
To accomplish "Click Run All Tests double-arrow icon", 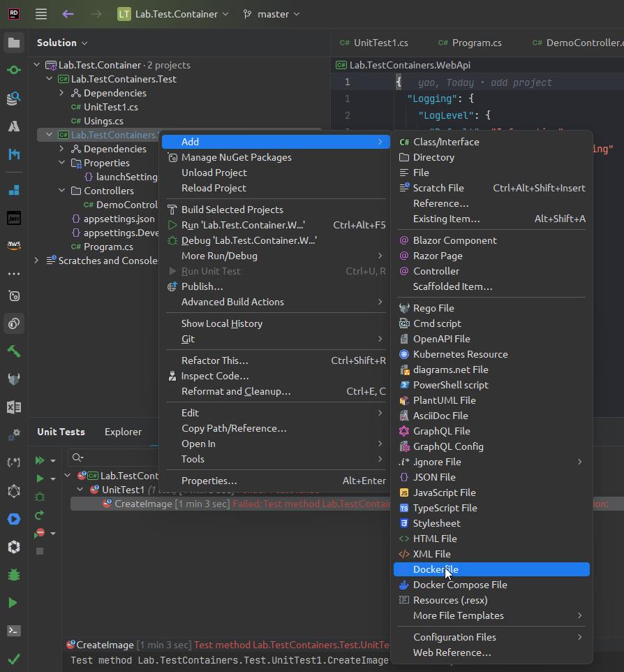I will pyautogui.click(x=40, y=460).
